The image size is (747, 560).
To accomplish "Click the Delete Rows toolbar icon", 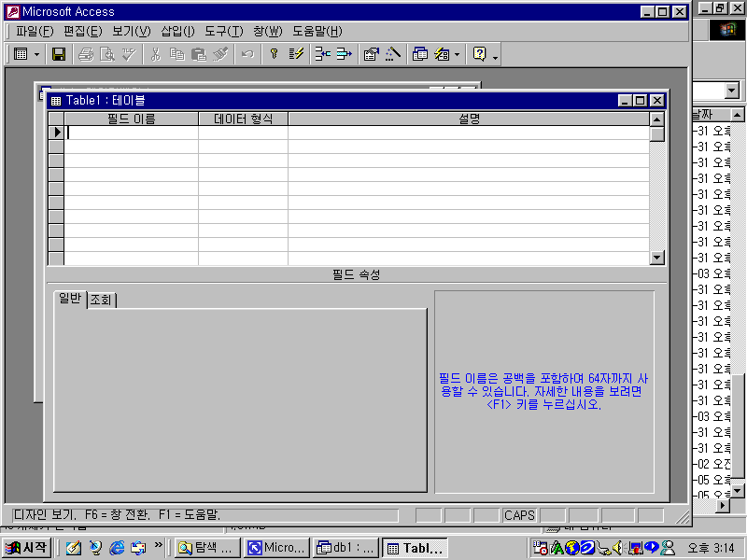I will [x=344, y=54].
